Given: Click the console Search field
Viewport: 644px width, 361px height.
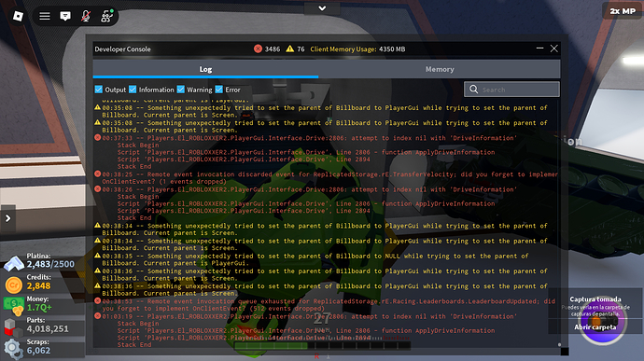Looking at the screenshot, I should click(x=511, y=90).
